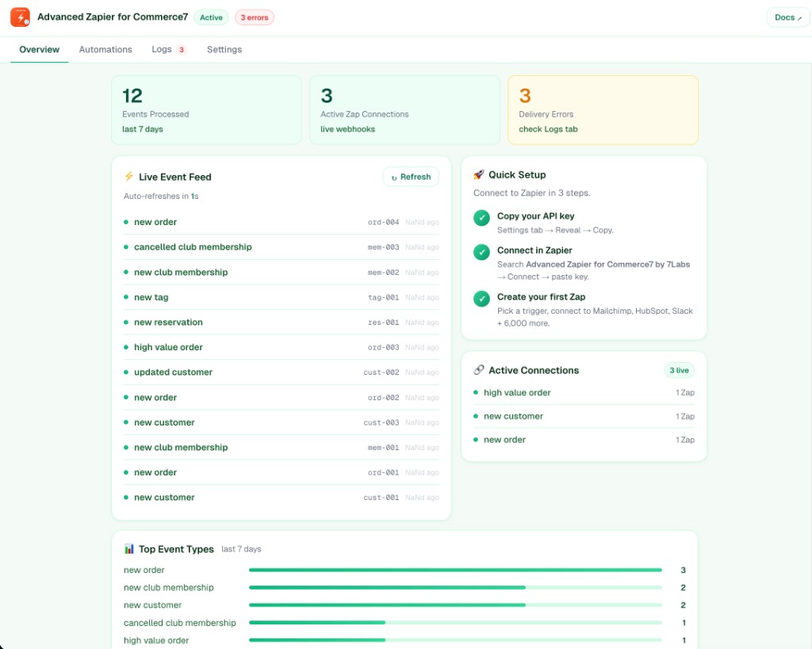
Task: Click the checkmark for Connect in Zapier
Action: click(481, 252)
